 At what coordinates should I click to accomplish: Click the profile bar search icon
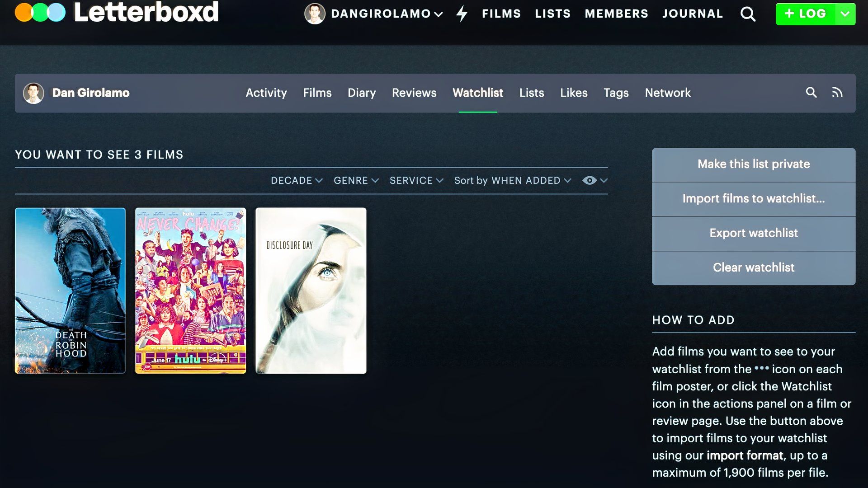pyautogui.click(x=811, y=93)
